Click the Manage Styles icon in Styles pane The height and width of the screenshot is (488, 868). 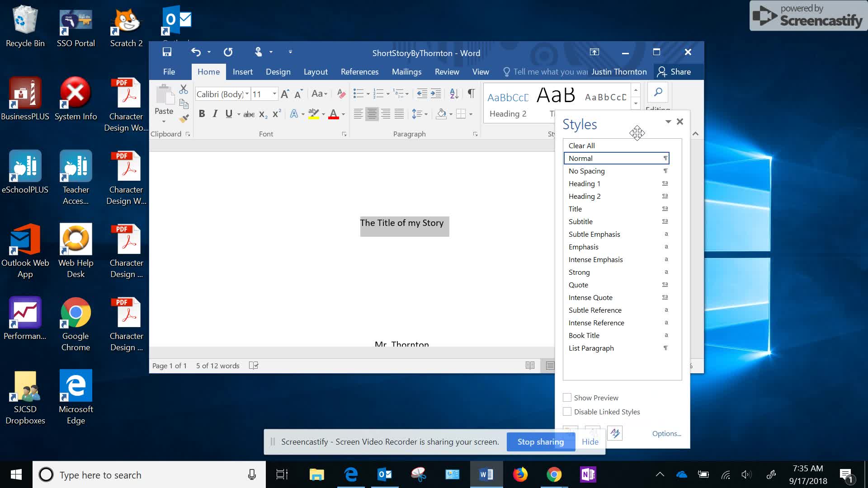[x=615, y=433]
